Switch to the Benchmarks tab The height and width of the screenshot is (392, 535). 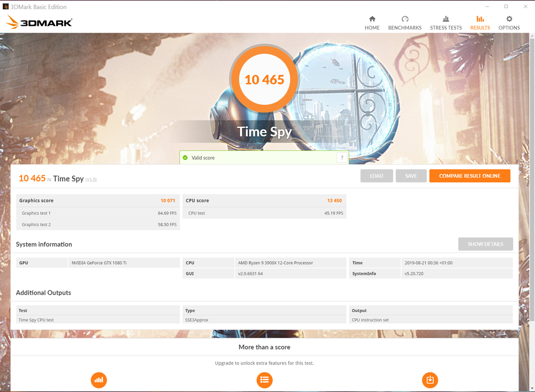(404, 23)
